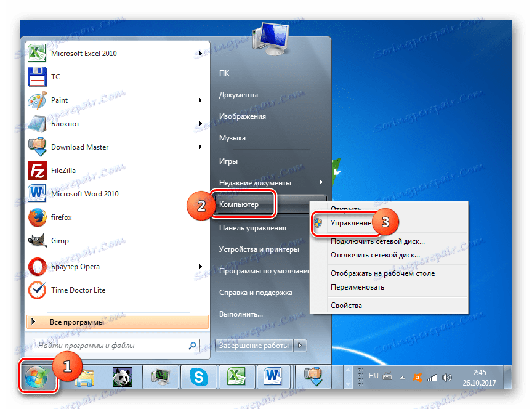
Task: Click Завершение работы button
Action: (254, 346)
